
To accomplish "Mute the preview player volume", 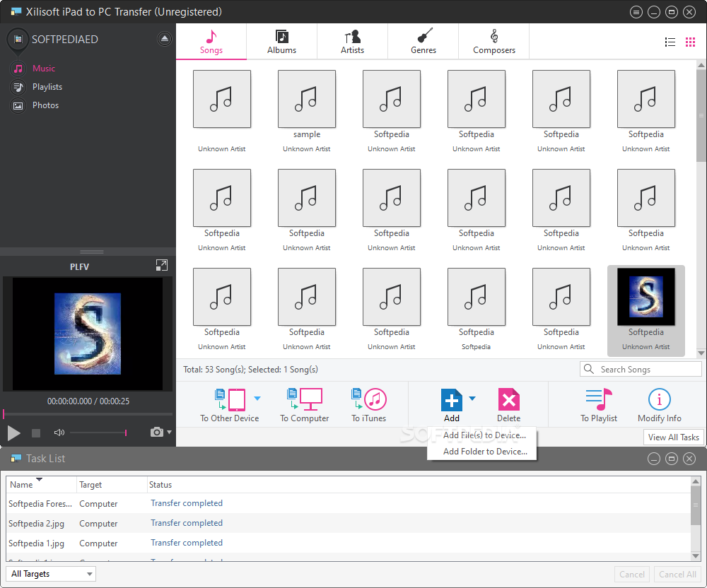I will click(x=59, y=433).
